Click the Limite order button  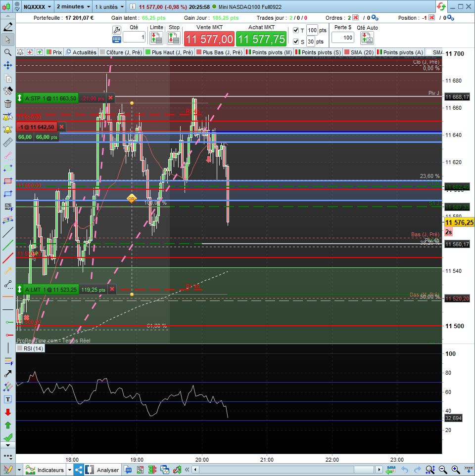(x=156, y=38)
